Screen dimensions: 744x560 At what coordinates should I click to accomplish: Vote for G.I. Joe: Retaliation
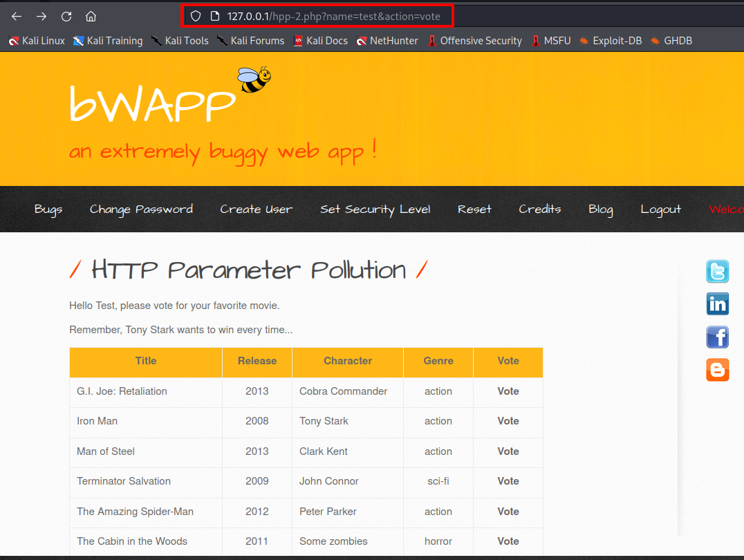(508, 391)
